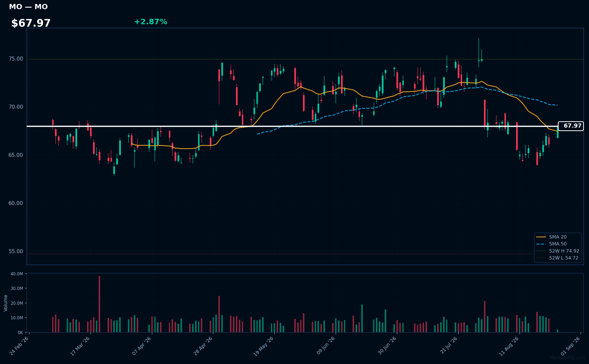Viewport: 589px width, 364px height.
Task: Click the rotated "Volume" axis title
Action: (6, 303)
